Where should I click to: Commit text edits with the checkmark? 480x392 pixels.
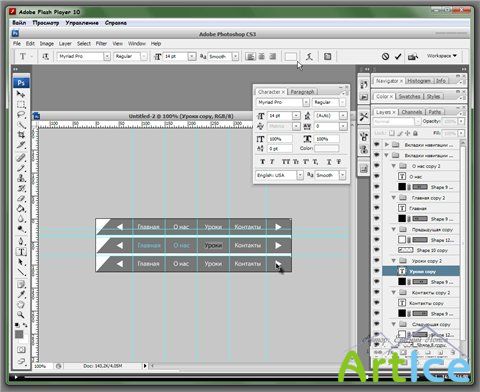click(398, 56)
